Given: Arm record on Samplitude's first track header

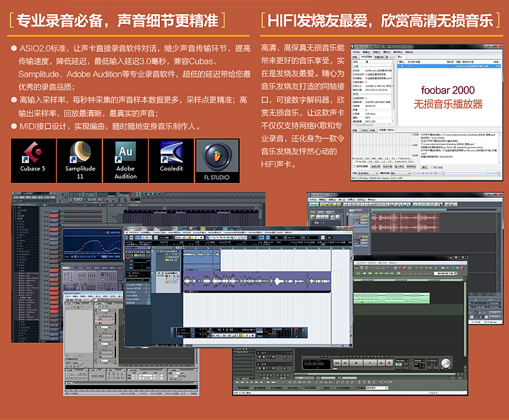Looking at the screenshot, I should coord(269,357).
